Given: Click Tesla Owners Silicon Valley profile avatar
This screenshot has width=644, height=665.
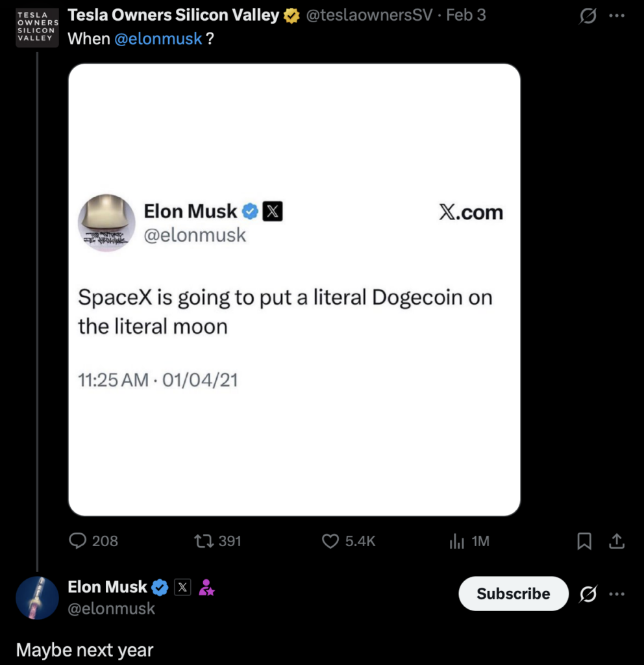Looking at the screenshot, I should (x=37, y=28).
